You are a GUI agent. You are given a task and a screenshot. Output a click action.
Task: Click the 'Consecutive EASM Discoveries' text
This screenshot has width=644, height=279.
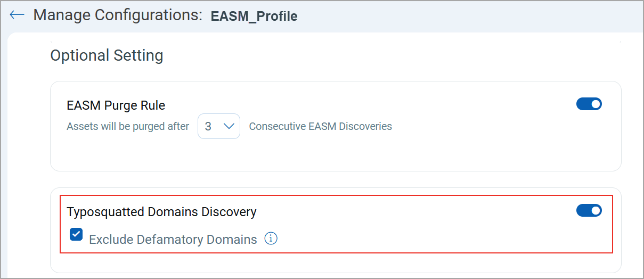(321, 127)
